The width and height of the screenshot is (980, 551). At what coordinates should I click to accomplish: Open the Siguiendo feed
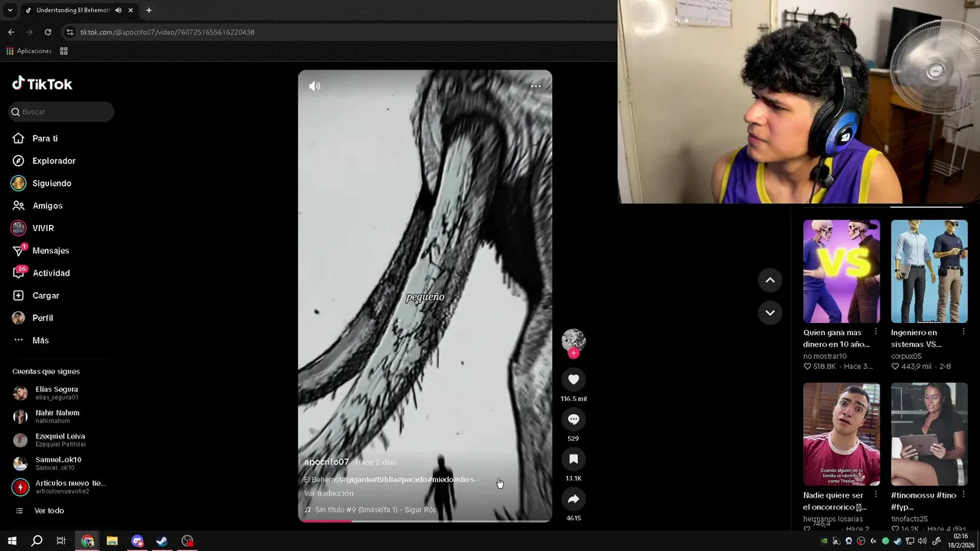click(42, 183)
